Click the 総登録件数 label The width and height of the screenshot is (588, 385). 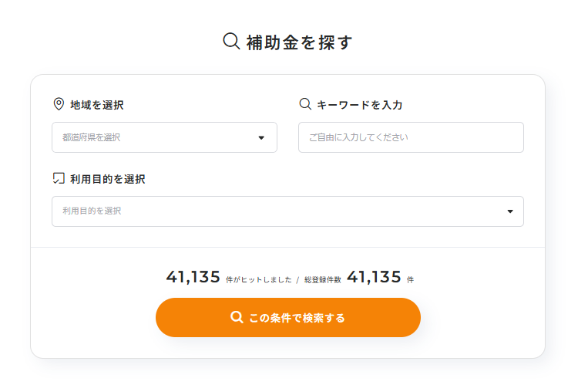[322, 280]
